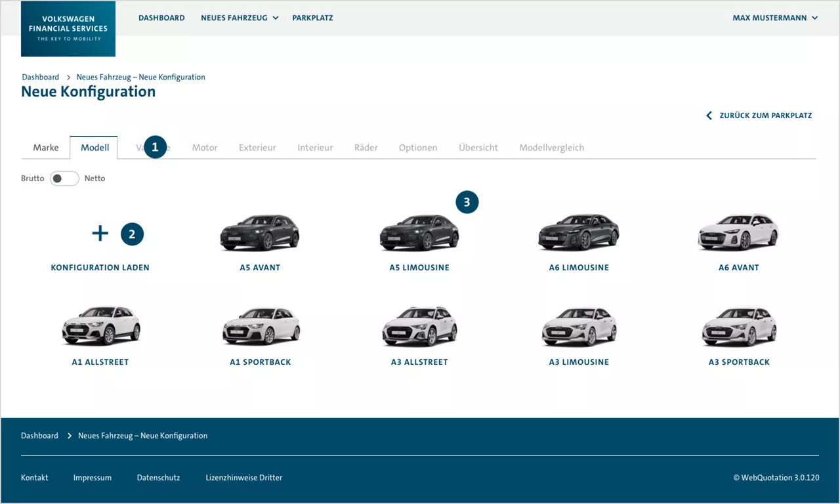Open the Neues Fahrzeug dropdown menu
Image resolution: width=840 pixels, height=504 pixels.
(240, 18)
